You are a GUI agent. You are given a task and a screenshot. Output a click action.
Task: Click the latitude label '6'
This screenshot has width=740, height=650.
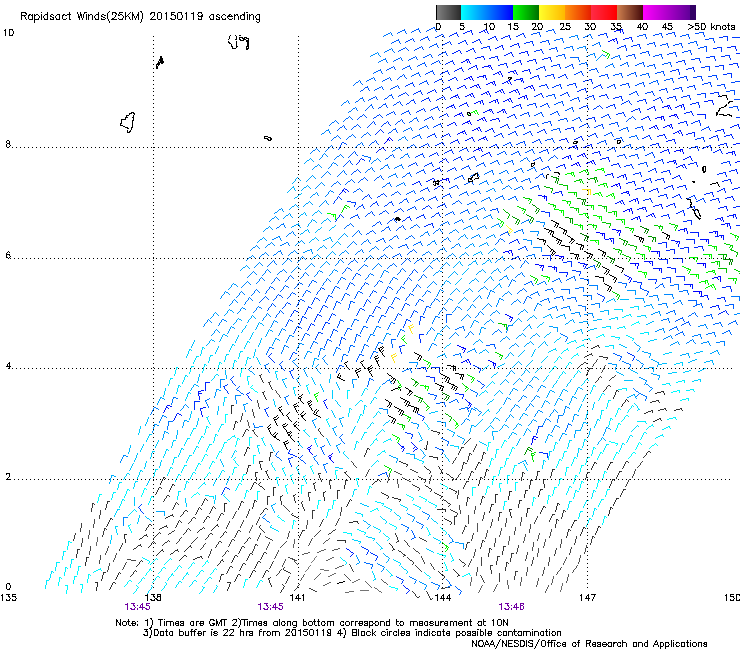tap(8, 255)
